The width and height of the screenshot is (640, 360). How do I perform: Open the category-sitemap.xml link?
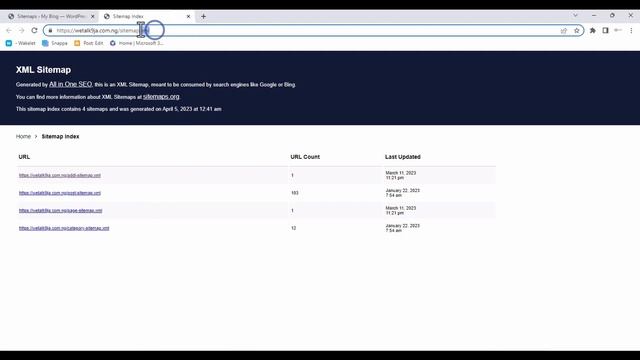[64, 228]
